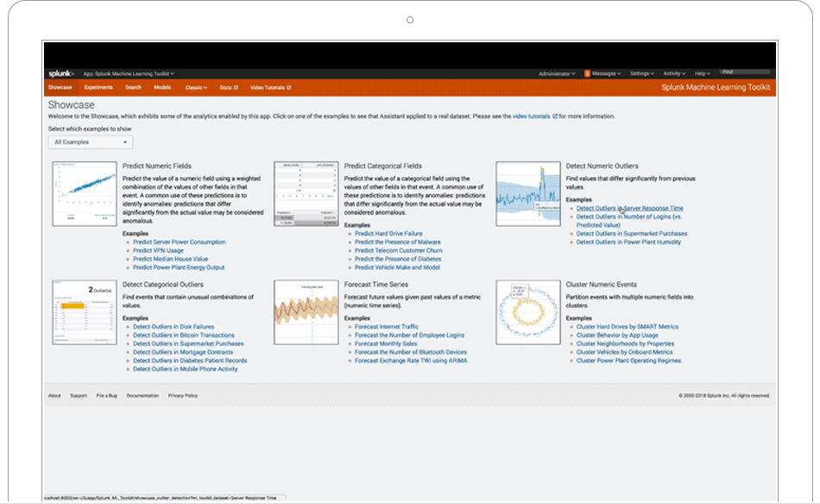
Task: Open the Messages dropdown
Action: pyautogui.click(x=606, y=73)
